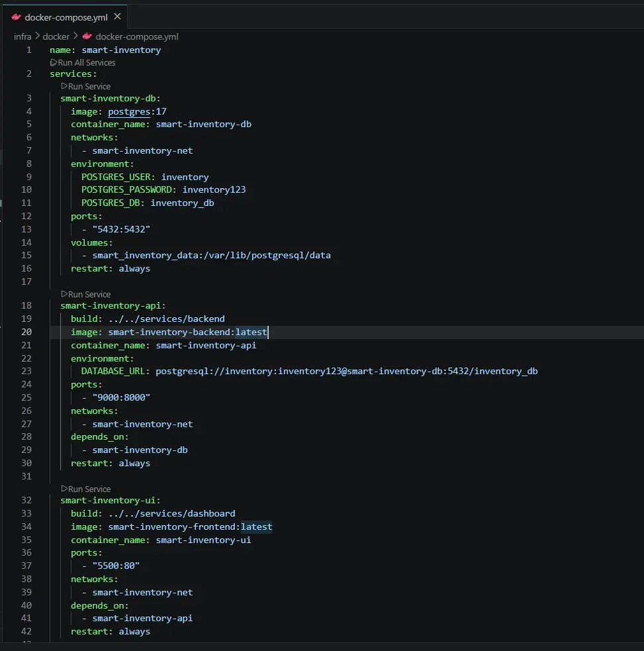This screenshot has width=644, height=651.
Task: Open the underlined postgres image link
Action: pos(128,111)
